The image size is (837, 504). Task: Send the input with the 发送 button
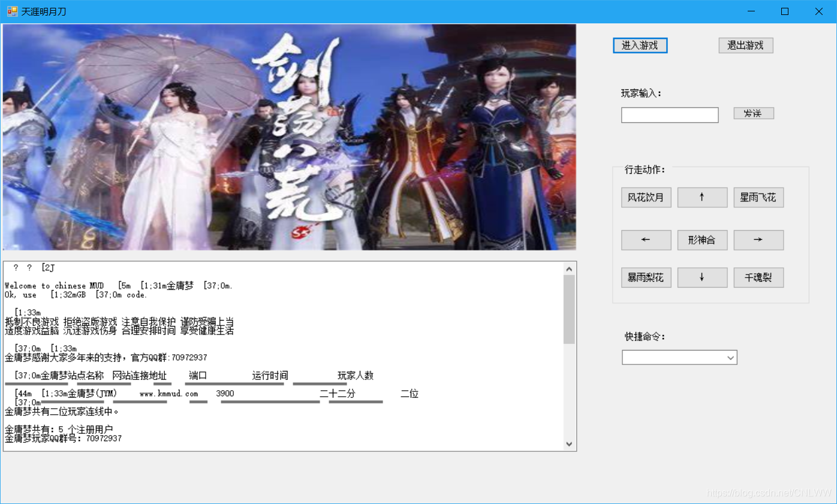754,113
